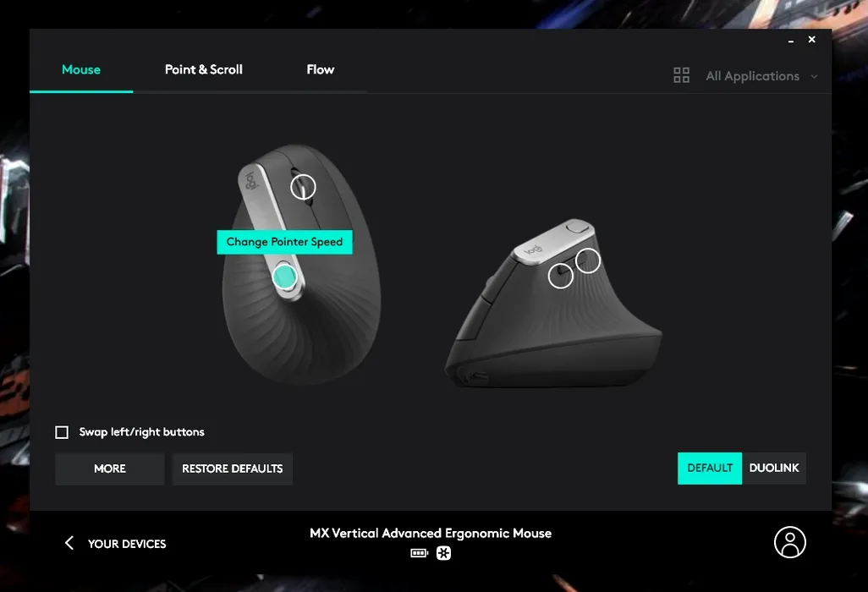Screen dimensions: 868x592
Task: Go back using YOUR DEVICES arrow
Action: (69, 543)
